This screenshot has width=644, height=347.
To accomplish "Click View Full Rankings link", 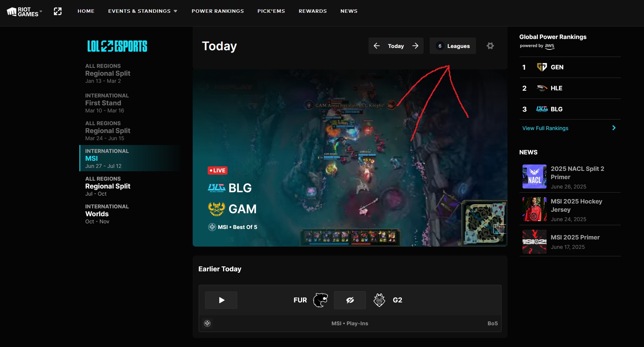I will click(x=545, y=128).
